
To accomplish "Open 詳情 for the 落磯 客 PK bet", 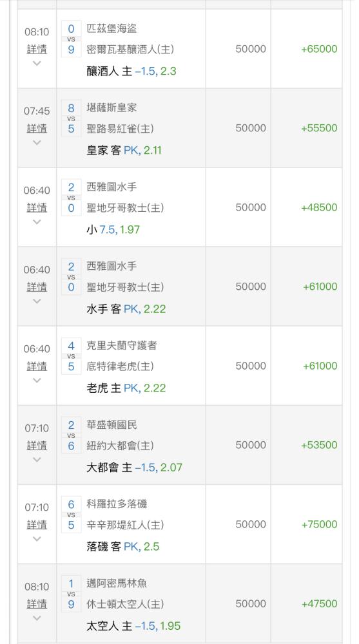I will pos(37,524).
